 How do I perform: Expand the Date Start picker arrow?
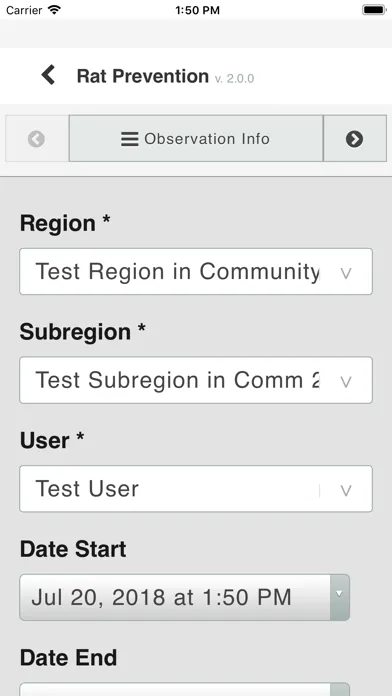click(340, 597)
